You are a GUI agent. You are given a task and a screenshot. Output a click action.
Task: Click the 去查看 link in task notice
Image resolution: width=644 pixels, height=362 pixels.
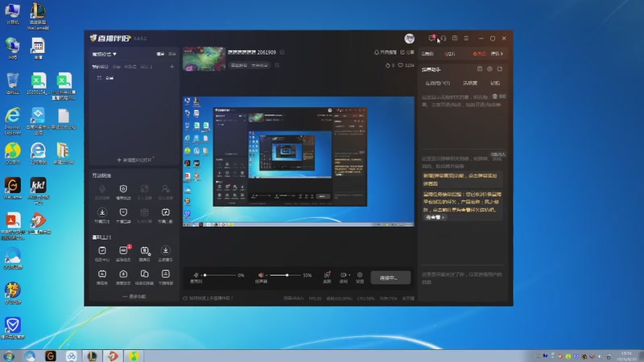click(x=435, y=217)
